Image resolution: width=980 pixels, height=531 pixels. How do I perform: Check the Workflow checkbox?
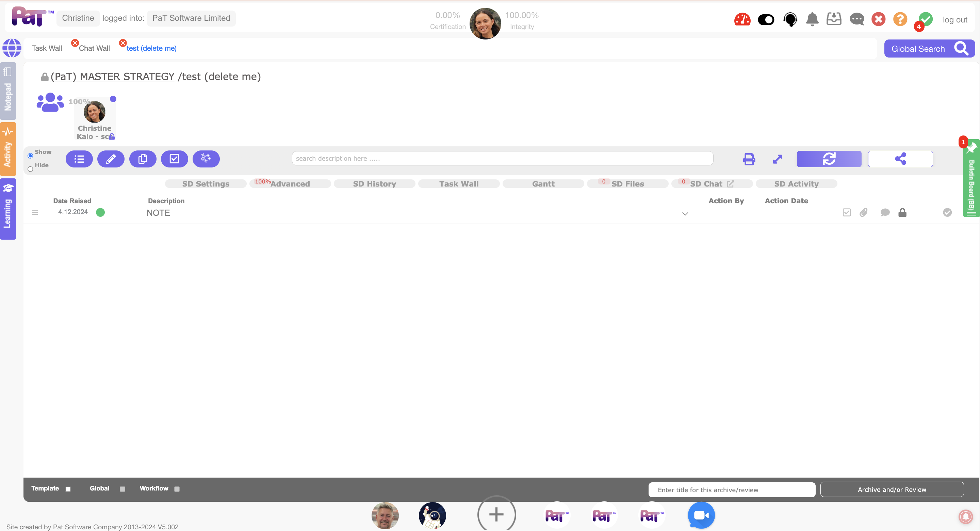click(177, 489)
